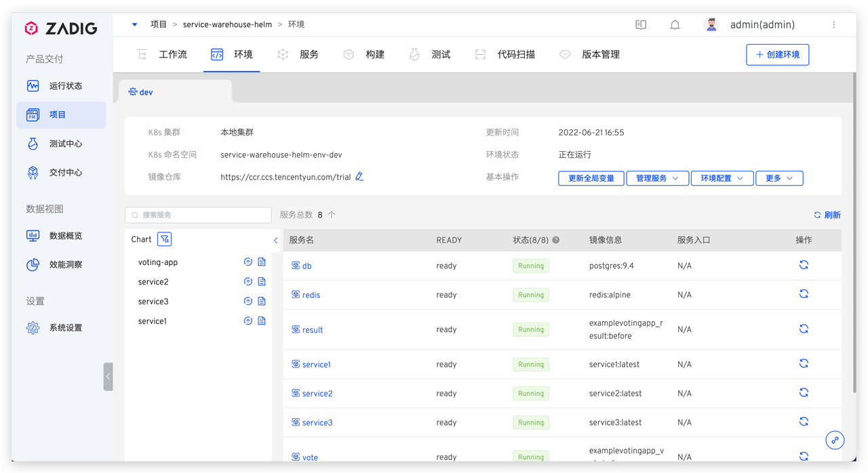
Task: View the values file icon for service3
Action: 262,302
